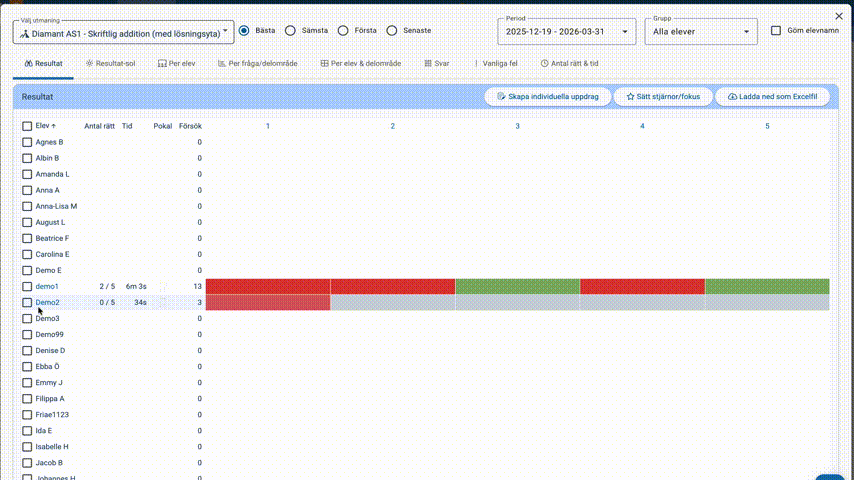Image resolution: width=854 pixels, height=480 pixels.
Task: Check the box next to student demo1
Action: 28,286
